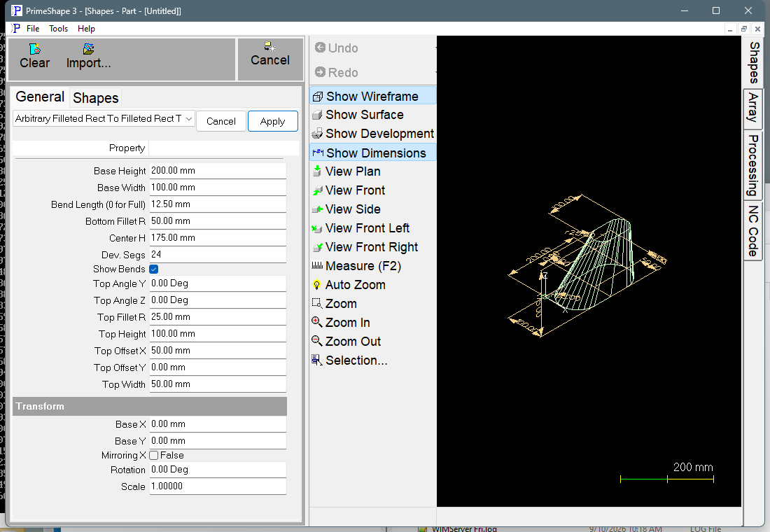This screenshot has width=770, height=532.
Task: Edit the Top Angle Y field
Action: [218, 283]
